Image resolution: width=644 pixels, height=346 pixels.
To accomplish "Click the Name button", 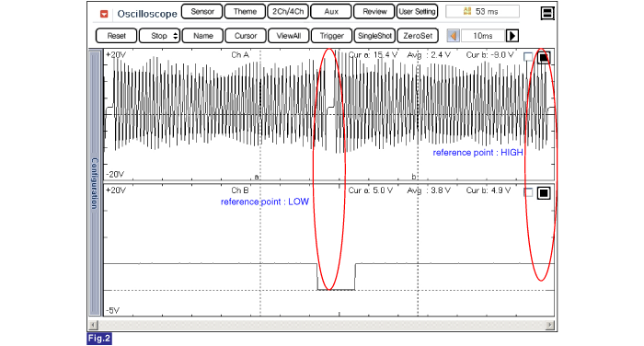I will (203, 36).
